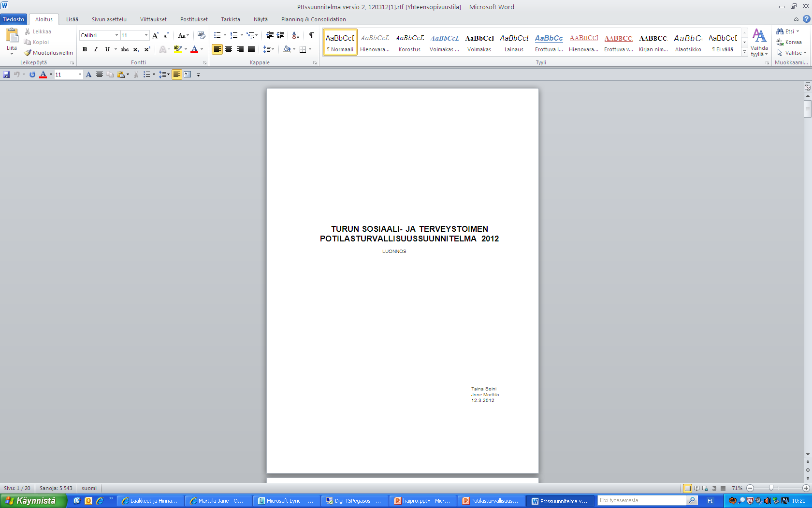This screenshot has width=812, height=508.
Task: Expand the styles gallery more arrow
Action: point(744,52)
